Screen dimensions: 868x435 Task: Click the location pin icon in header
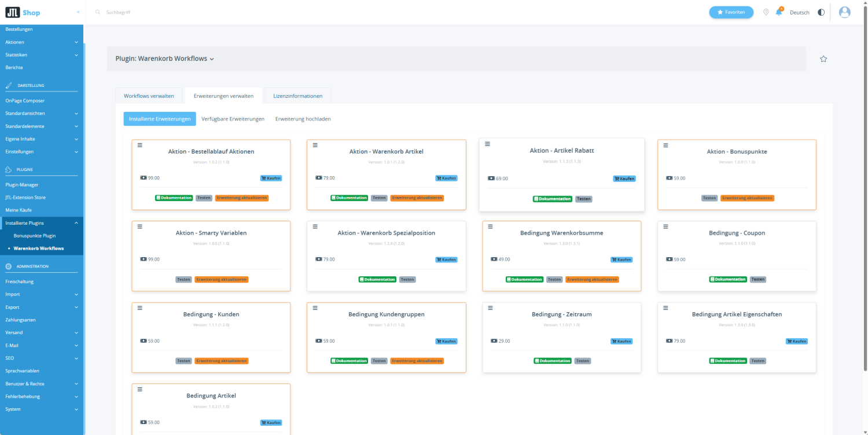click(766, 12)
